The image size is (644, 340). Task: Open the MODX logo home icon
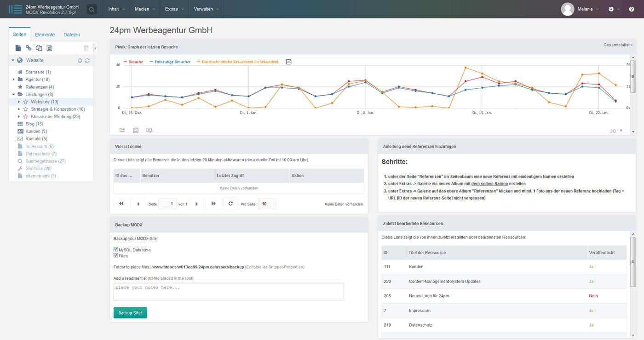[15, 9]
